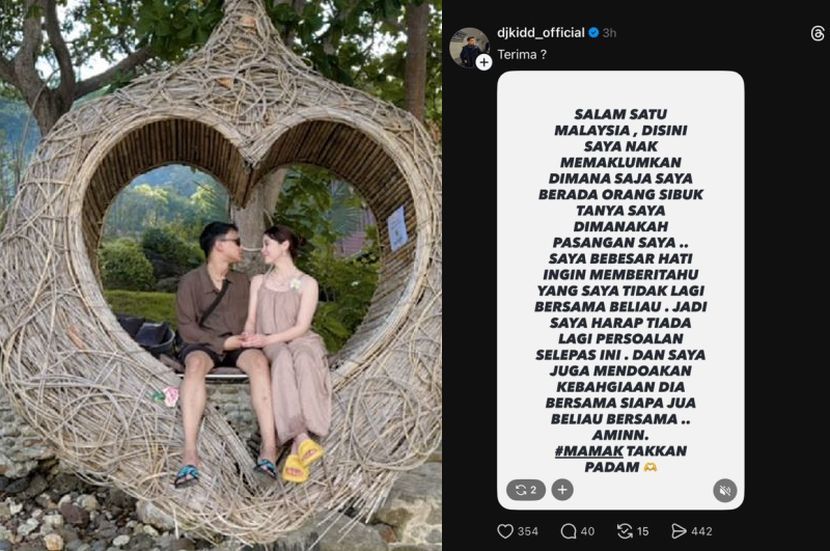Open the couple photo on the left
The width and height of the screenshot is (830, 551).
click(x=221, y=275)
